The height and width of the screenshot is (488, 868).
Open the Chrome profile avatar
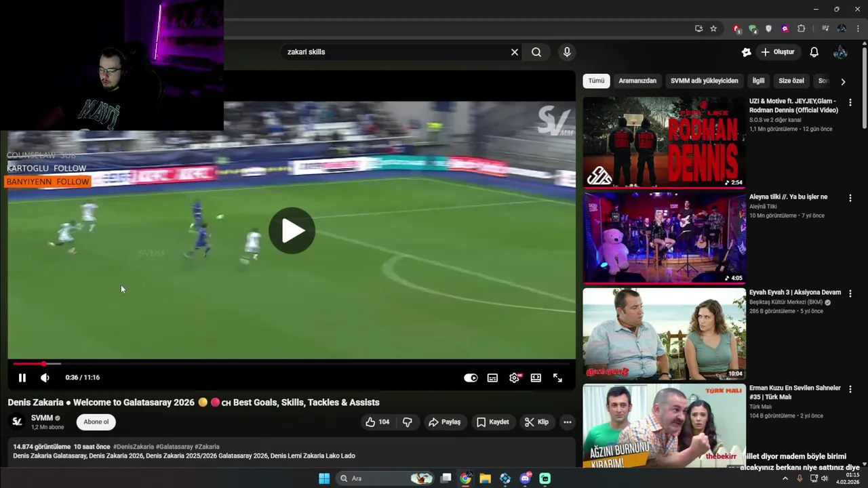coord(842,28)
